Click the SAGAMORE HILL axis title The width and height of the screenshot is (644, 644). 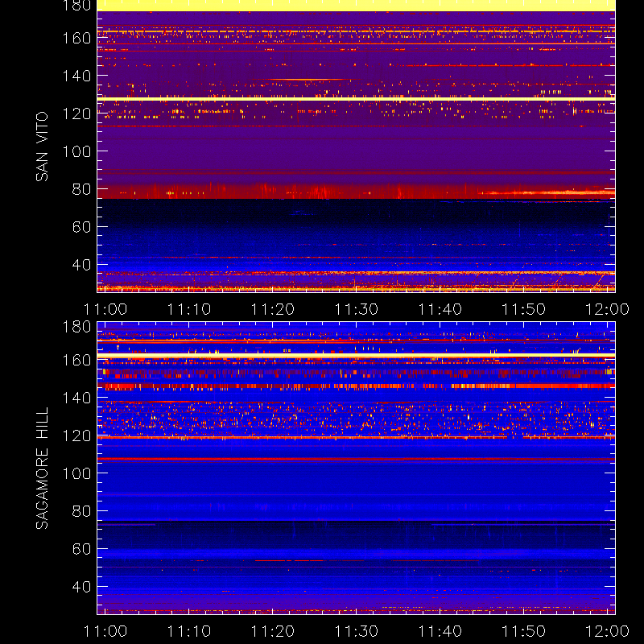(x=42, y=469)
